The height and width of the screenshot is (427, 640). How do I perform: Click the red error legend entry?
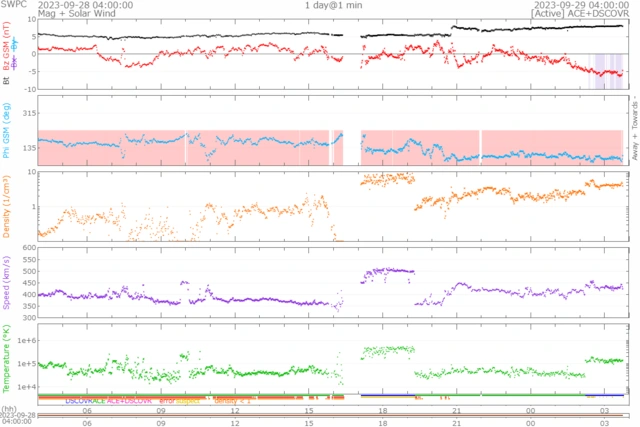click(x=167, y=401)
